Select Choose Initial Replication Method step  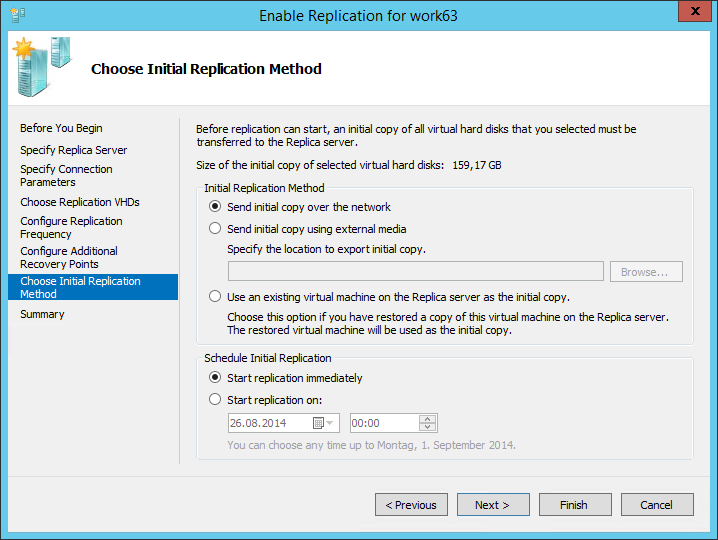(93, 287)
